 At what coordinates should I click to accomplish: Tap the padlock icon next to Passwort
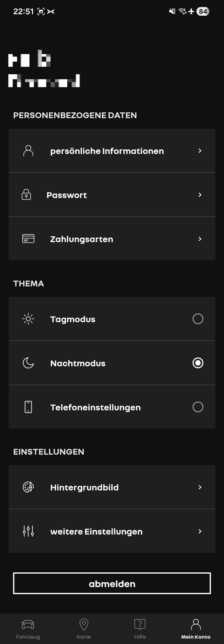click(x=26, y=195)
